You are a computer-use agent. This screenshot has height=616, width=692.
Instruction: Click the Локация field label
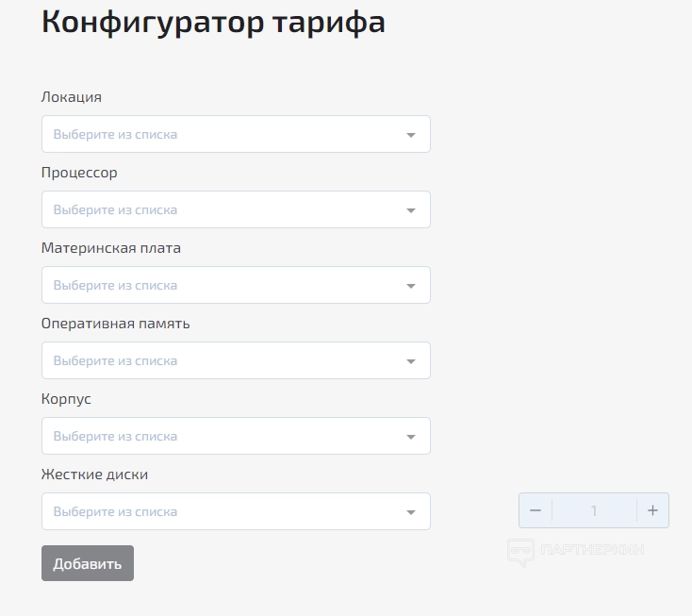[x=72, y=97]
